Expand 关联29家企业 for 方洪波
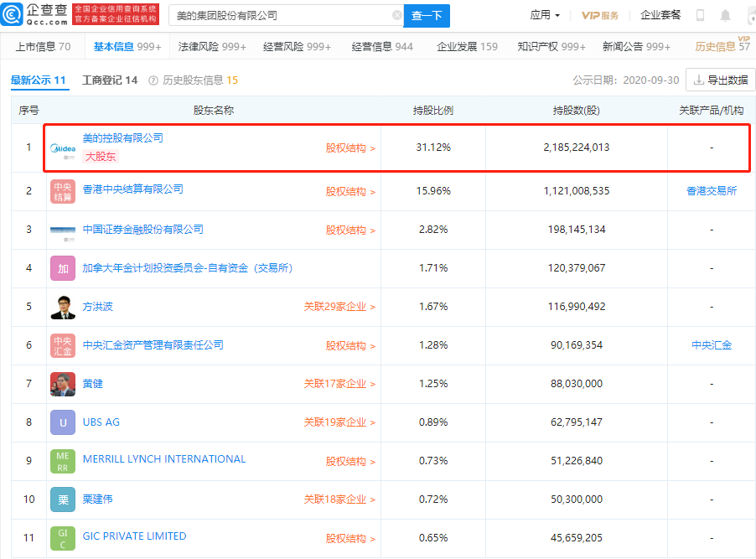756x559 pixels. pos(339,306)
